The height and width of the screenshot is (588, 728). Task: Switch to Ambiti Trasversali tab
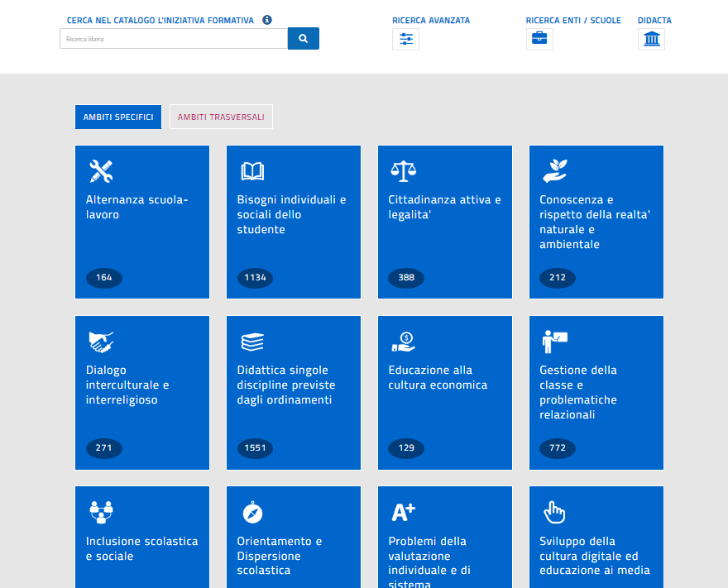pyautogui.click(x=221, y=117)
